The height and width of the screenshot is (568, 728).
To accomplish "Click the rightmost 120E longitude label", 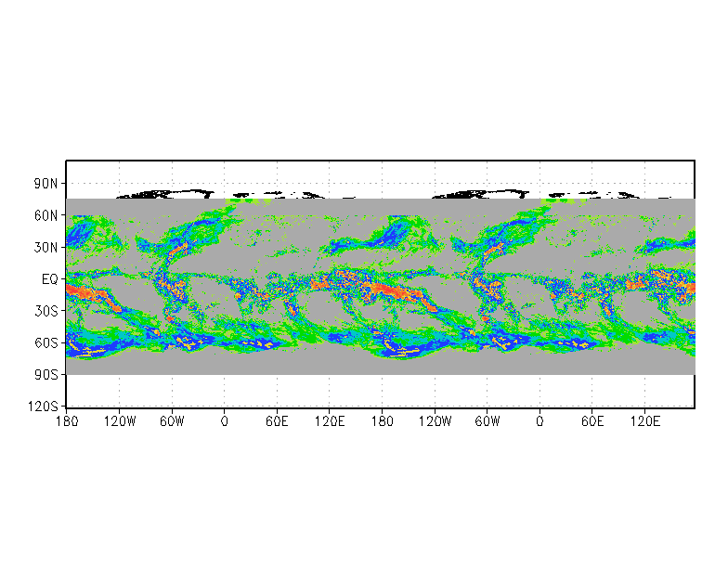I will (644, 421).
